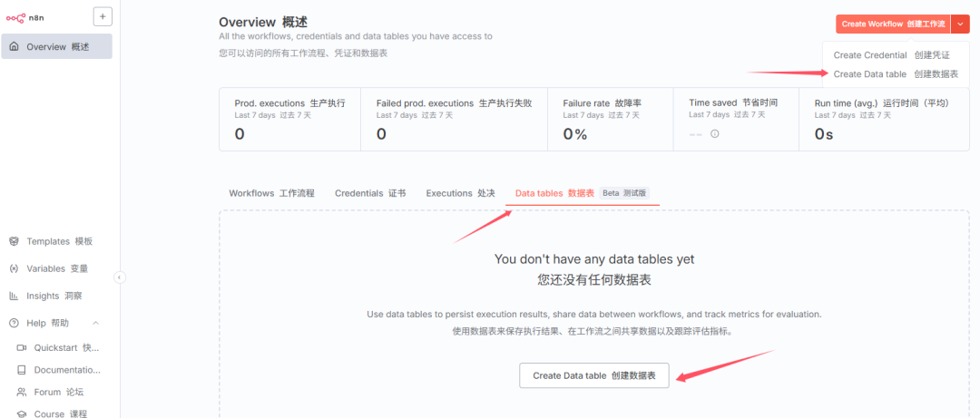Open the Course help link
The image size is (980, 418).
tap(59, 413)
